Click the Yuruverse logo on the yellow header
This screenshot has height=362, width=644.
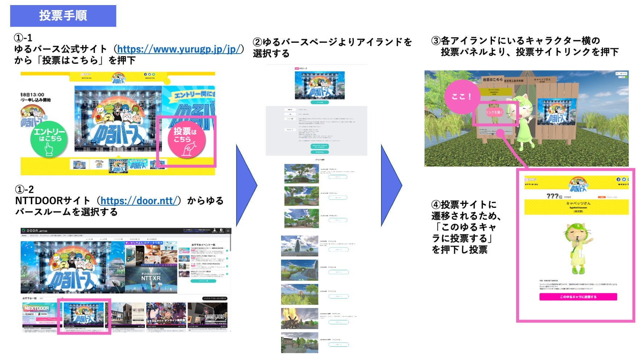point(118,78)
